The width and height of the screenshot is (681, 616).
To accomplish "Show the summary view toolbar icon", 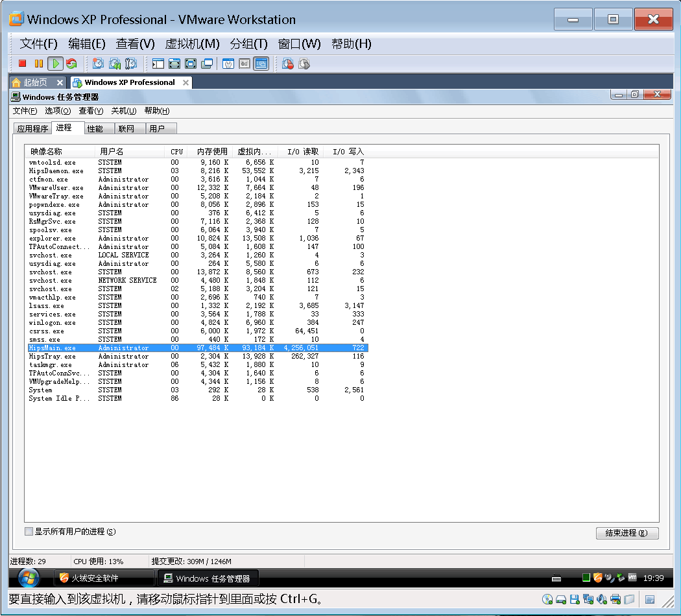I will click(x=228, y=64).
